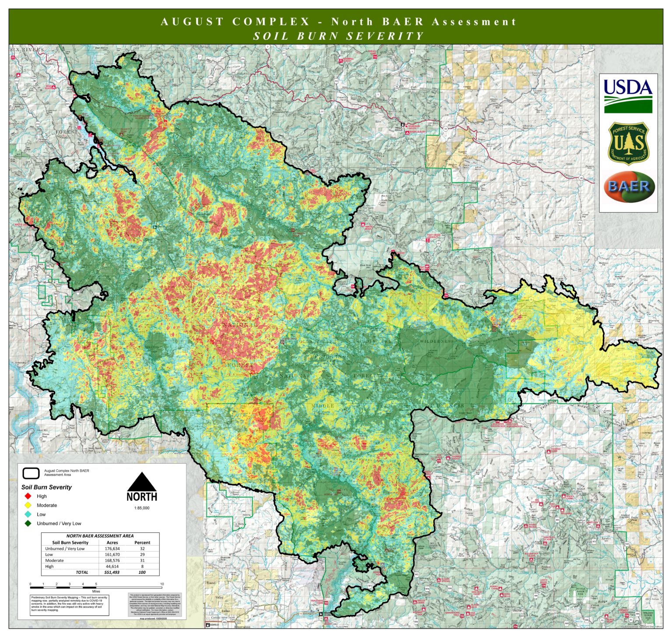Click the assessment area boundary symbol in legend

(31, 473)
